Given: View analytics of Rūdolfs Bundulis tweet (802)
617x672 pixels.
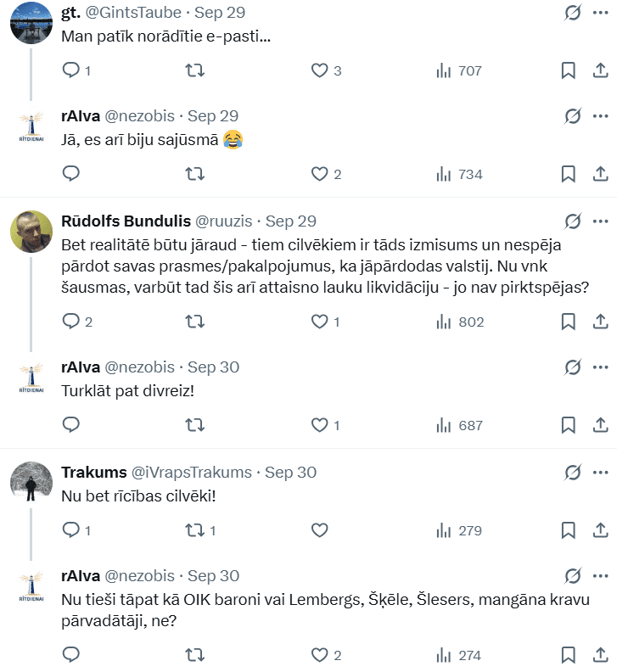Looking at the screenshot, I should (x=459, y=322).
